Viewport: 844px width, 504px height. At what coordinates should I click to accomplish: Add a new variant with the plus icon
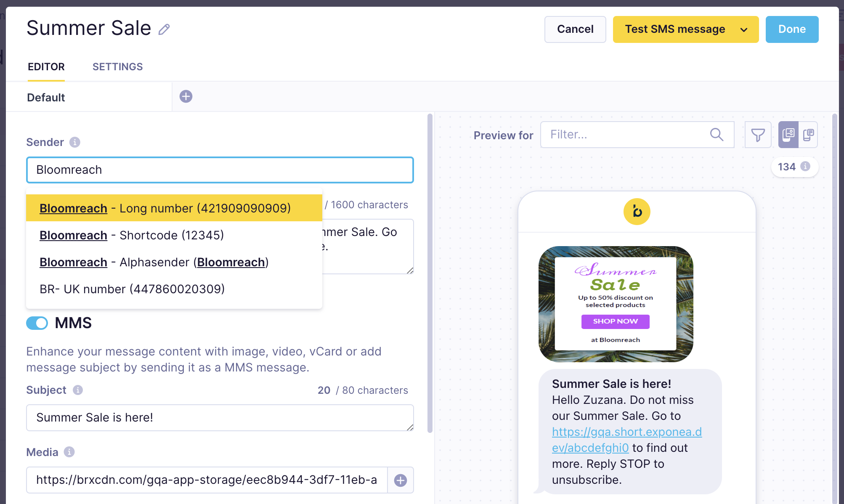pos(186,96)
